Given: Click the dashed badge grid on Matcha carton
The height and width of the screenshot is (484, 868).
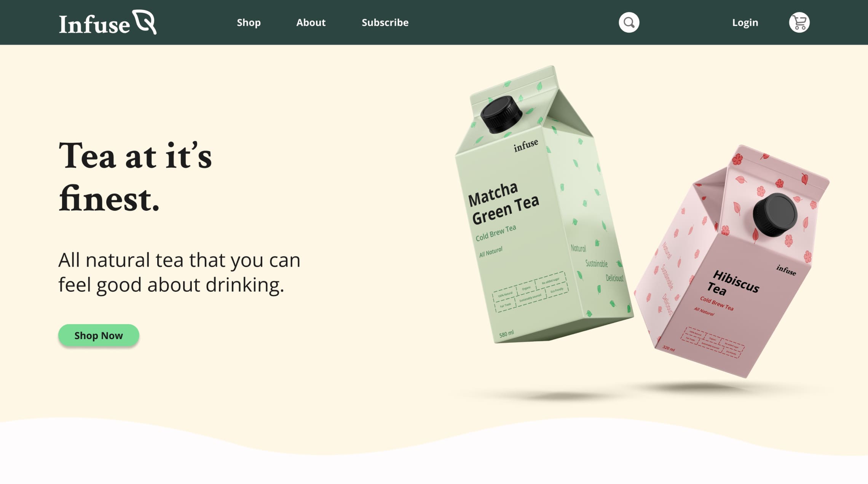Looking at the screenshot, I should point(530,292).
